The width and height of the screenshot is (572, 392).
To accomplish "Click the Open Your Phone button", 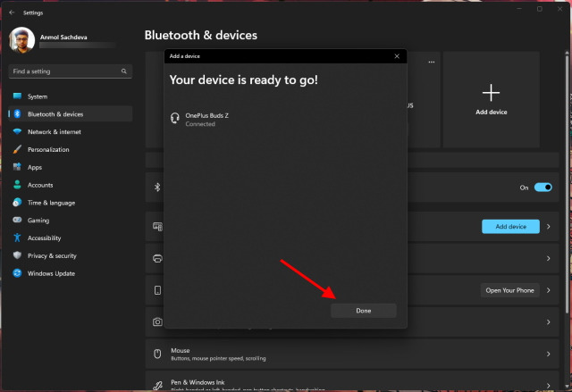I will [509, 290].
